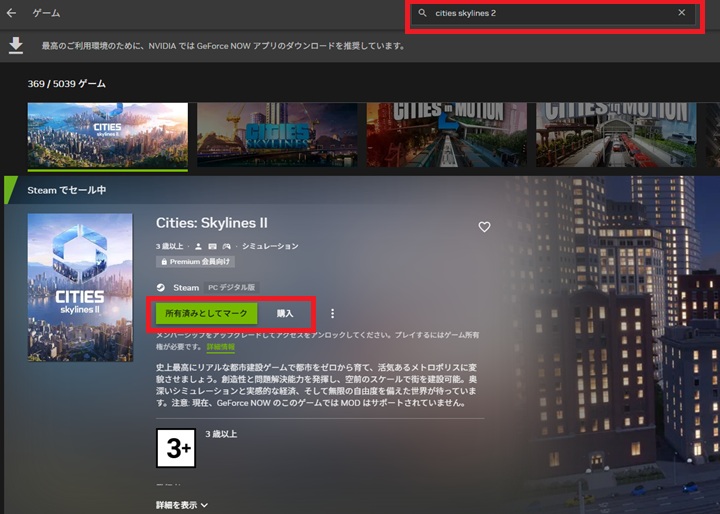720x514 pixels.
Task: Clear the search text with the X icon
Action: (x=682, y=13)
